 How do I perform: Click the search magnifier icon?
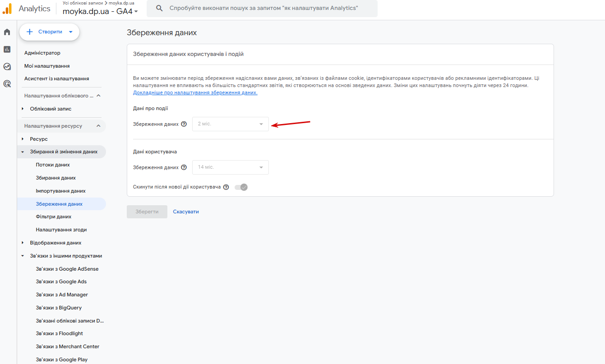(159, 9)
